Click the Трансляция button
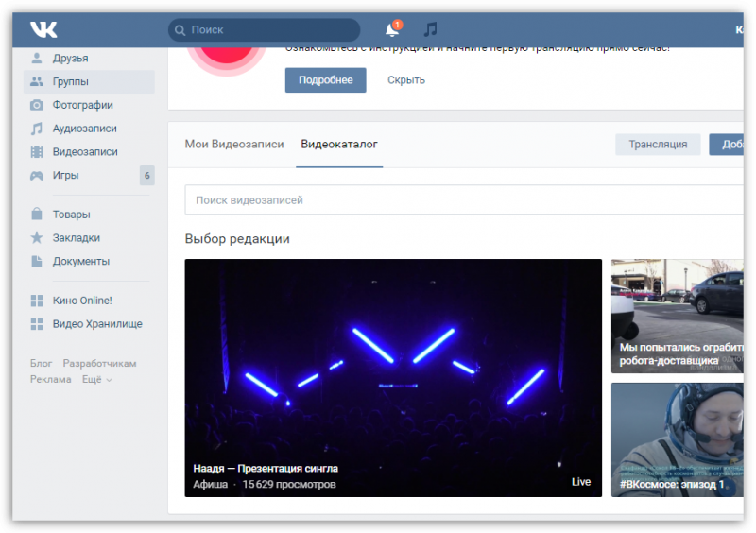The height and width of the screenshot is (533, 756). point(658,145)
